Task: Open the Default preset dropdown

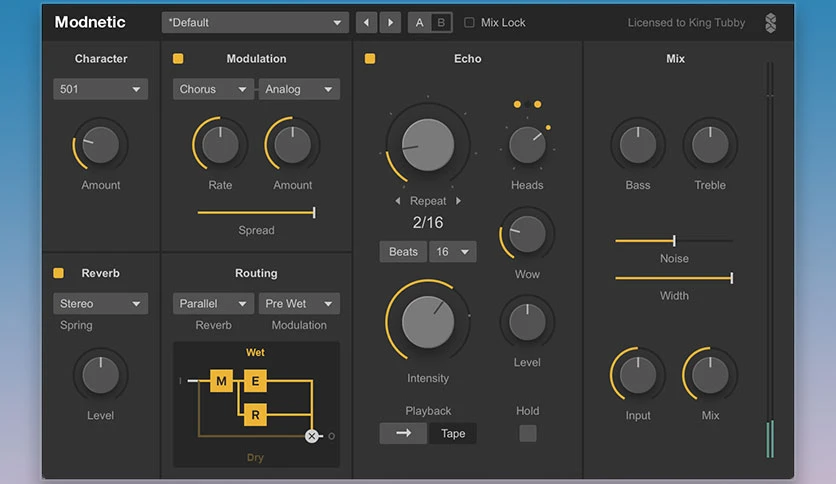Action: pyautogui.click(x=255, y=22)
